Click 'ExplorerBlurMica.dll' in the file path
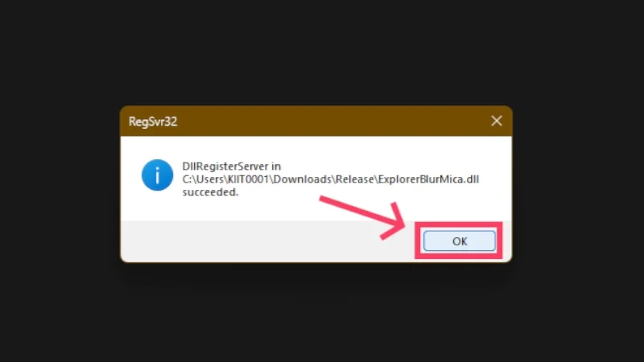This screenshot has height=362, width=644. tap(429, 179)
